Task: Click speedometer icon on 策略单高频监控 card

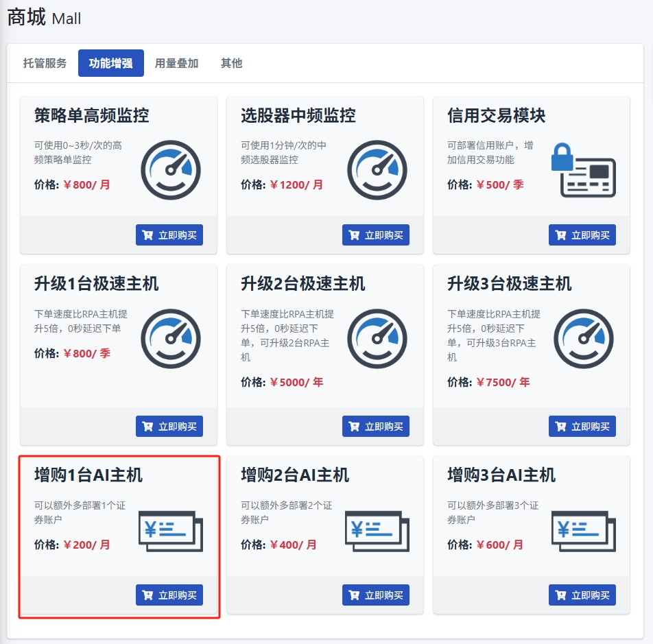Action: coord(171,170)
